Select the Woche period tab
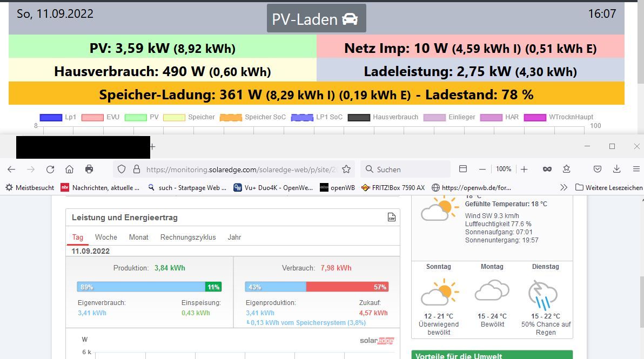644x359 pixels. [x=106, y=237]
